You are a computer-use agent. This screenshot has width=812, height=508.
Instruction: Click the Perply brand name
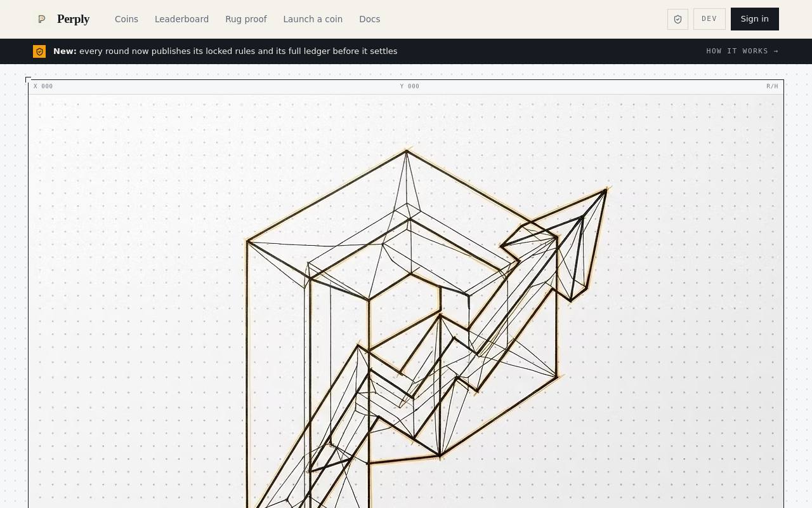point(73,19)
